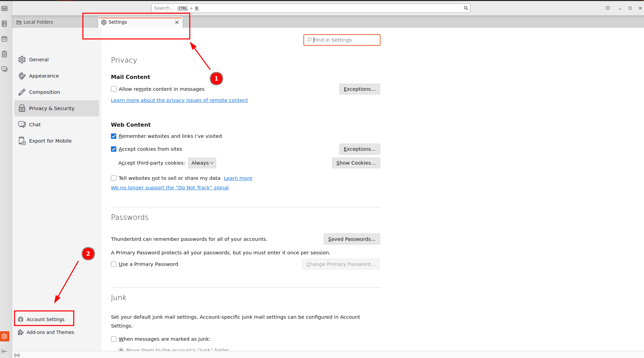Enable Allow remote content in messages
The image size is (644, 358).
pyautogui.click(x=114, y=89)
